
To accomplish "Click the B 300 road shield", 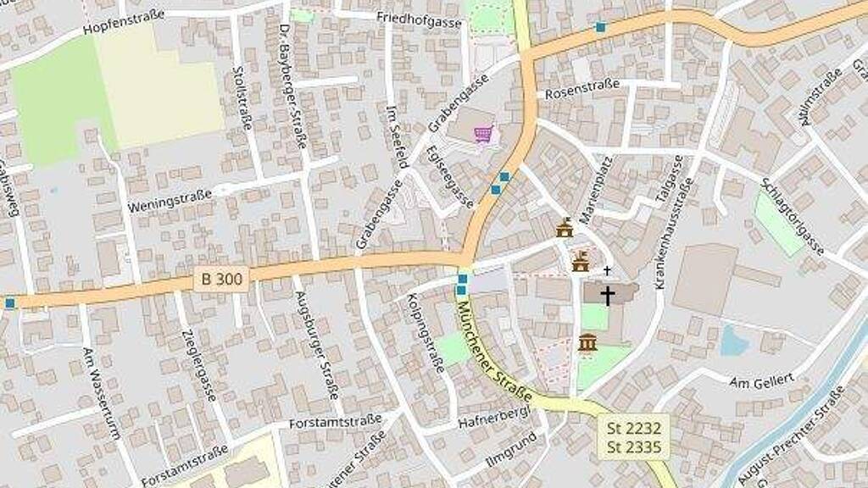I will 221,278.
